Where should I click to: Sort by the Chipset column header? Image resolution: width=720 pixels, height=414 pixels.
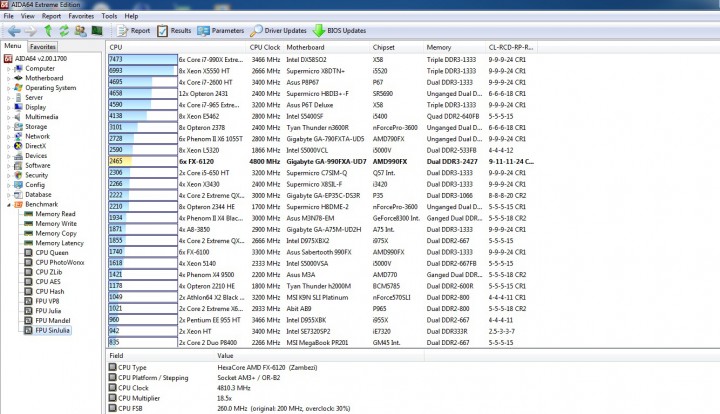(x=396, y=47)
